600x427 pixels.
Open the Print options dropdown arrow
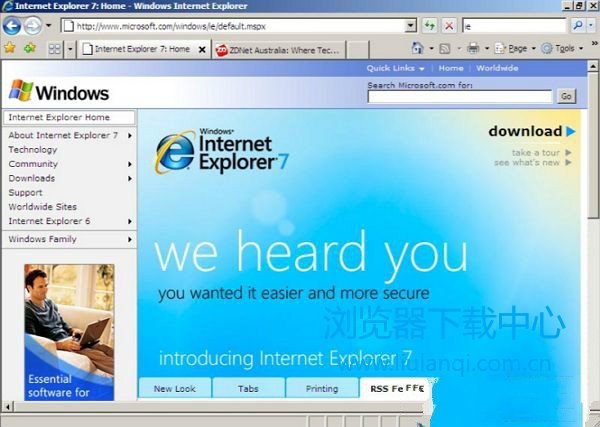point(487,49)
